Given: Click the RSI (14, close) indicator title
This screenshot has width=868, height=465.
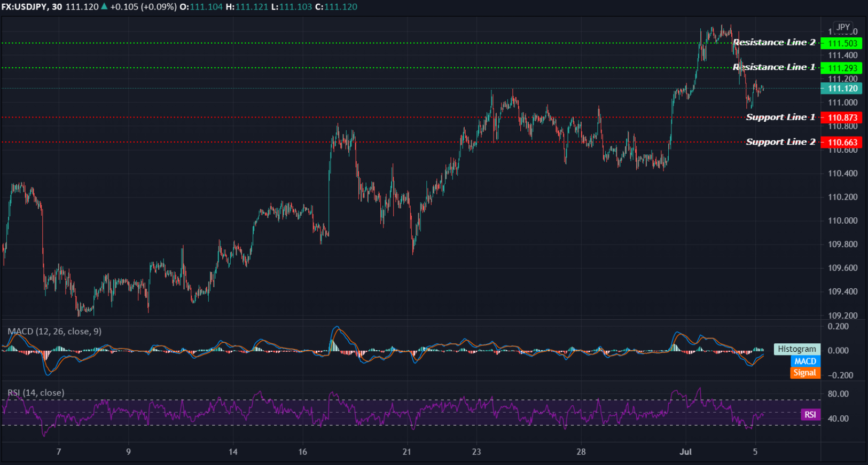Looking at the screenshot, I should (x=36, y=393).
